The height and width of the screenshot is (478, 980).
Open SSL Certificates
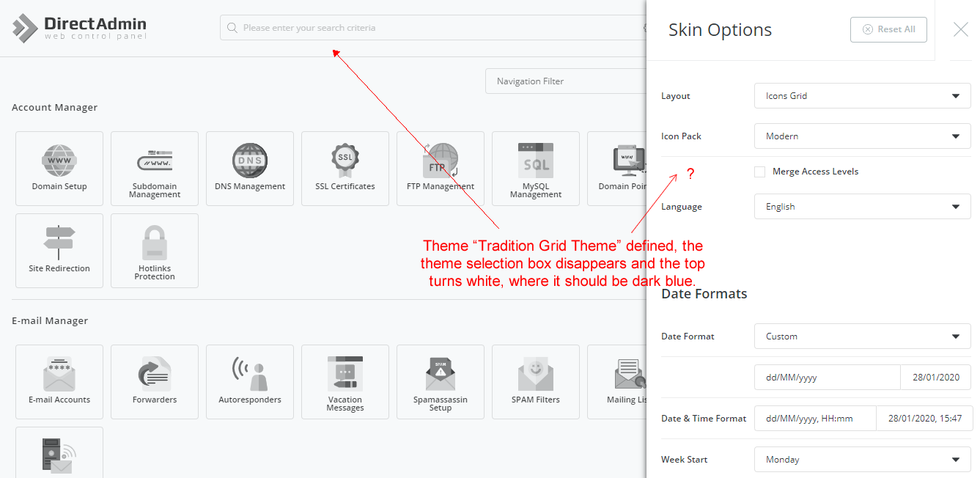pos(345,168)
